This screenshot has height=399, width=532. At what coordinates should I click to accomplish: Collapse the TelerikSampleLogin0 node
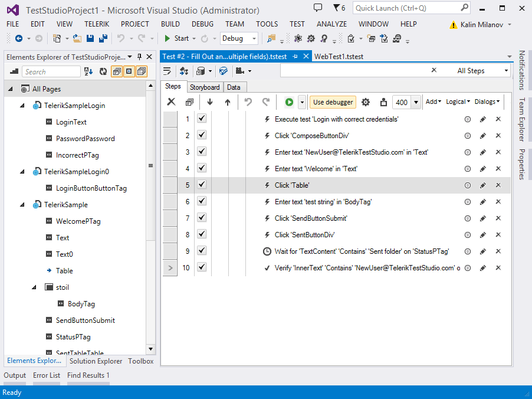(22, 172)
